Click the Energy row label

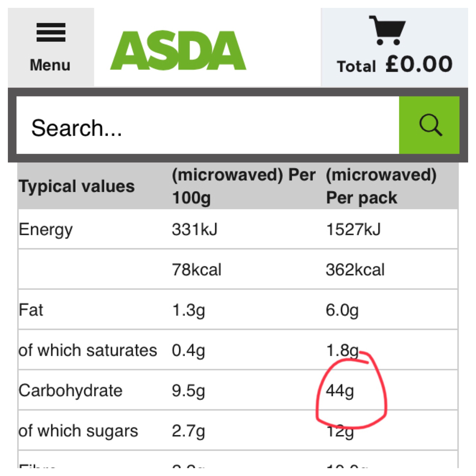(x=46, y=230)
